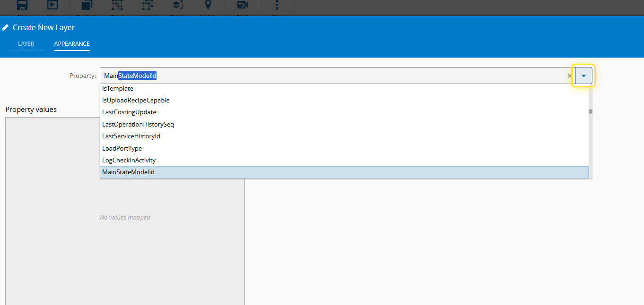
Task: Click the Save floppy disk icon
Action: 22,5
